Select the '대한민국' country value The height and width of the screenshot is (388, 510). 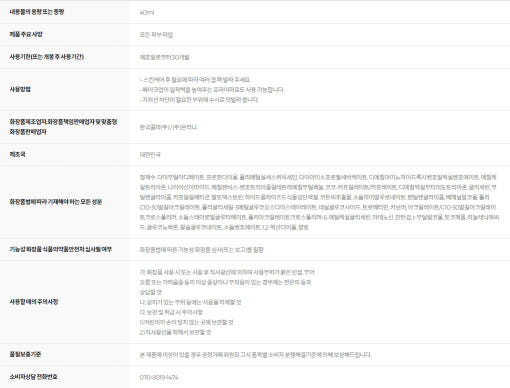click(150, 155)
